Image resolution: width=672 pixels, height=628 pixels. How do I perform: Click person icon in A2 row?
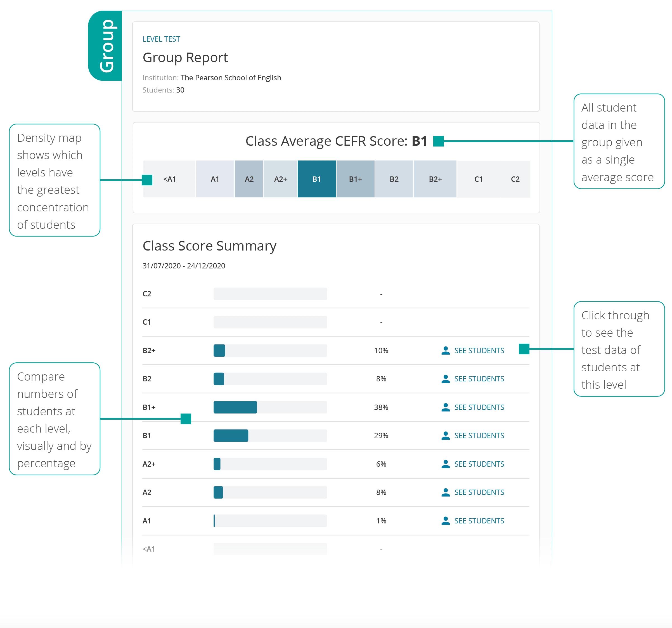pyautogui.click(x=446, y=493)
